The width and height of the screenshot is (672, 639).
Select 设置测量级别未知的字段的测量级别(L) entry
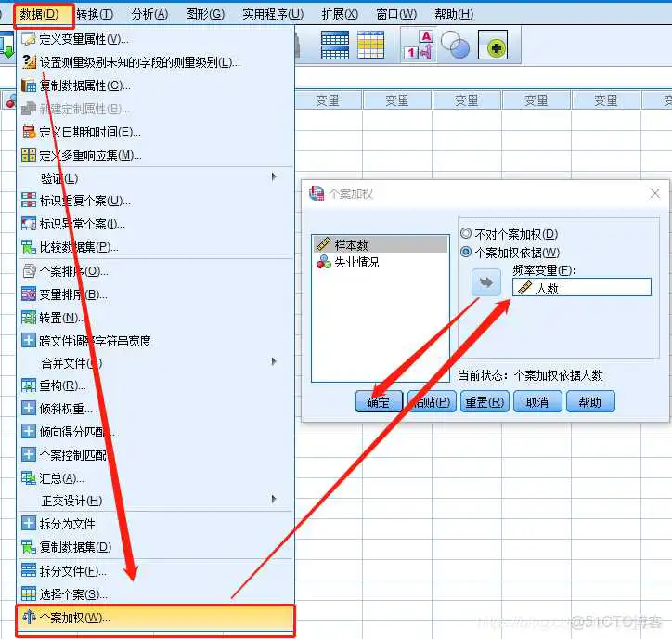point(156,62)
